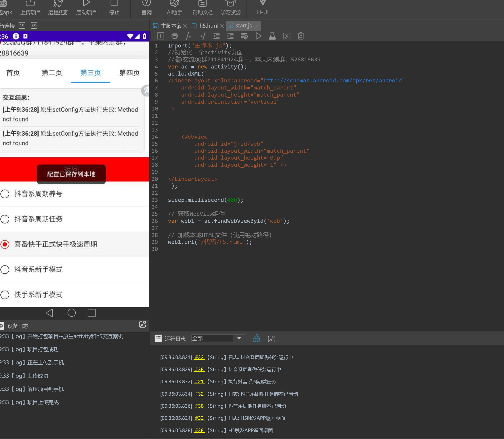Click the flask test icon
This screenshot has width=504, height=439.
(x=272, y=36)
